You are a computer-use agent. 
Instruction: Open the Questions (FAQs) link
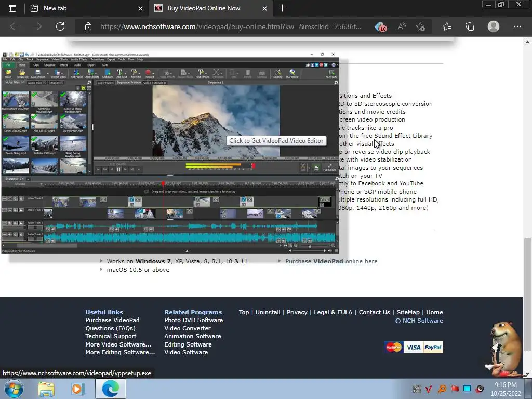pos(110,328)
